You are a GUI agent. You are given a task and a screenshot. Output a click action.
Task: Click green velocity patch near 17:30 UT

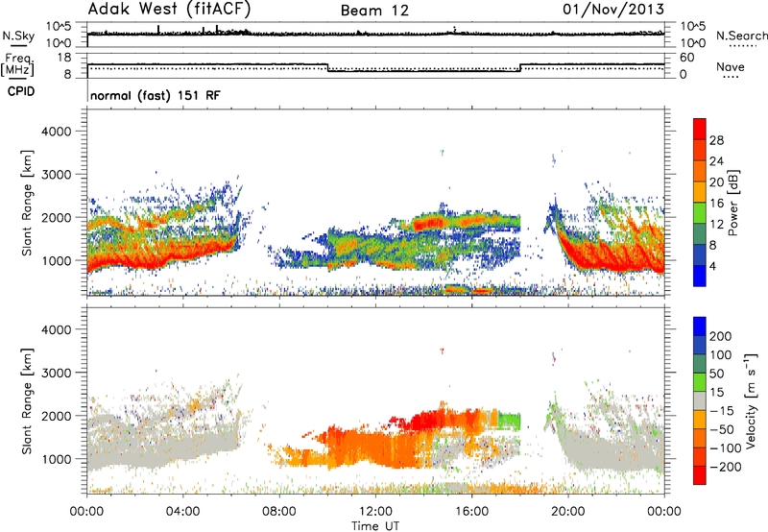(510, 422)
